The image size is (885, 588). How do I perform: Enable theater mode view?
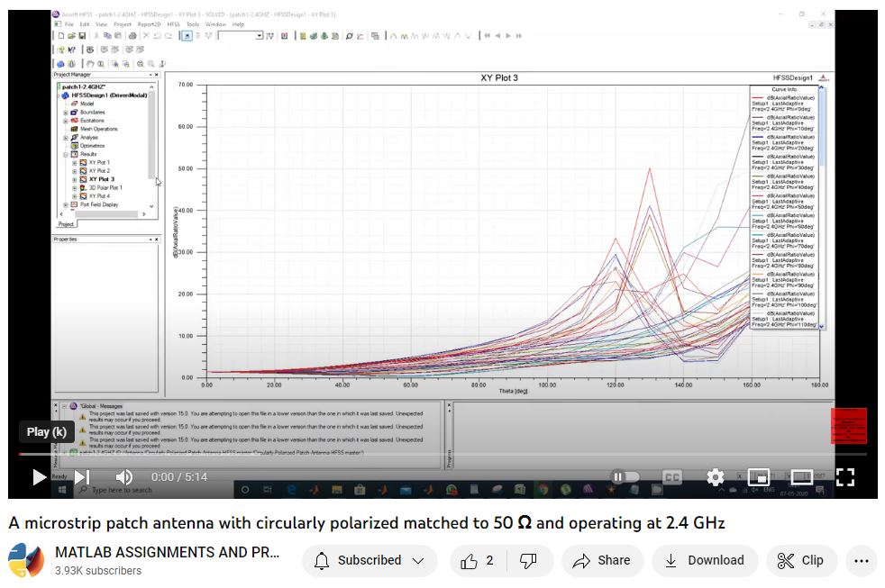click(x=801, y=477)
